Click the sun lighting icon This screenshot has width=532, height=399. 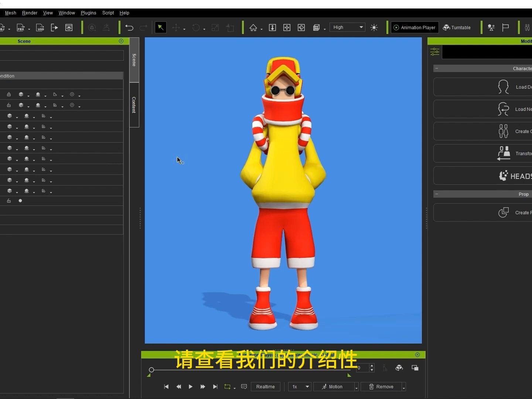tap(374, 28)
